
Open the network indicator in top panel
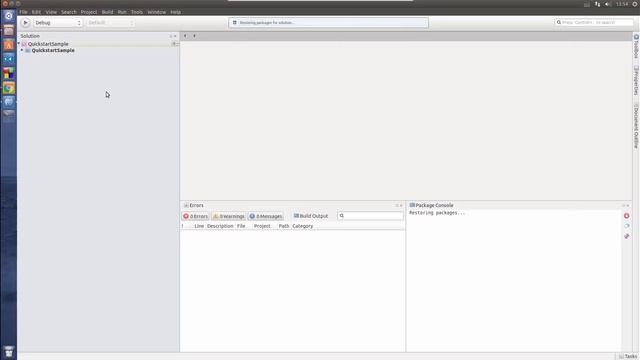(x=598, y=4)
